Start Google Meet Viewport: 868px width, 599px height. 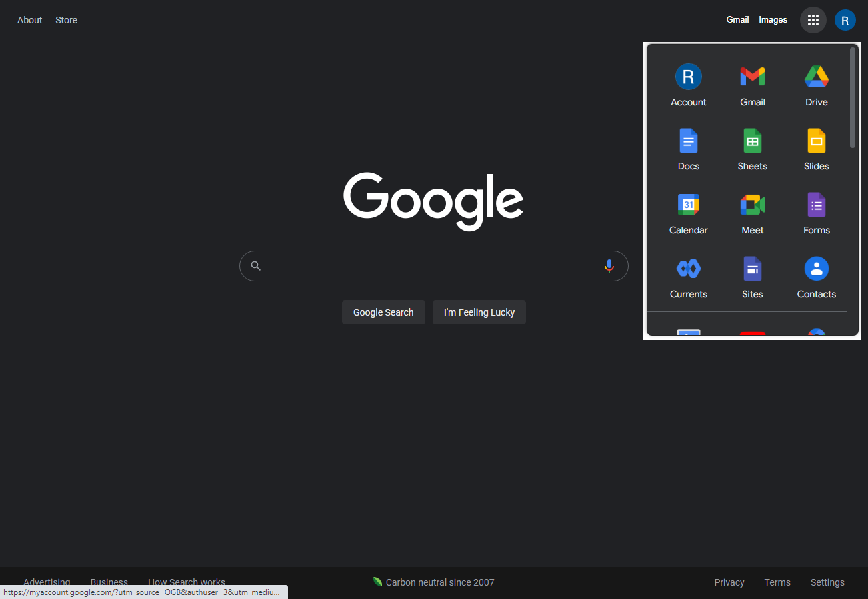(x=752, y=213)
